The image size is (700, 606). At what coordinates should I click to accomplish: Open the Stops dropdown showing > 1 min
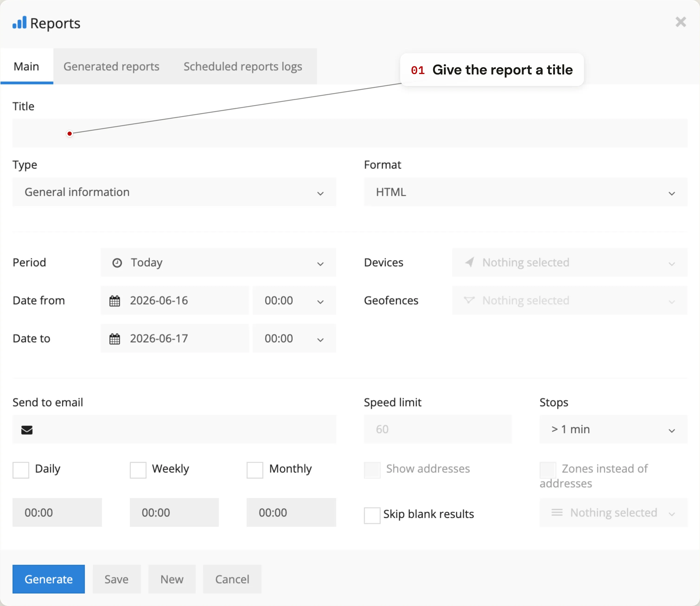point(613,429)
